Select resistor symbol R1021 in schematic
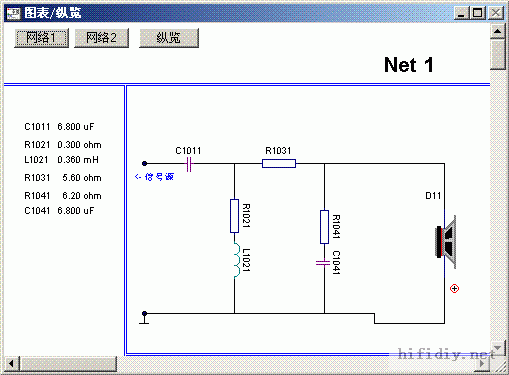 [x=234, y=216]
